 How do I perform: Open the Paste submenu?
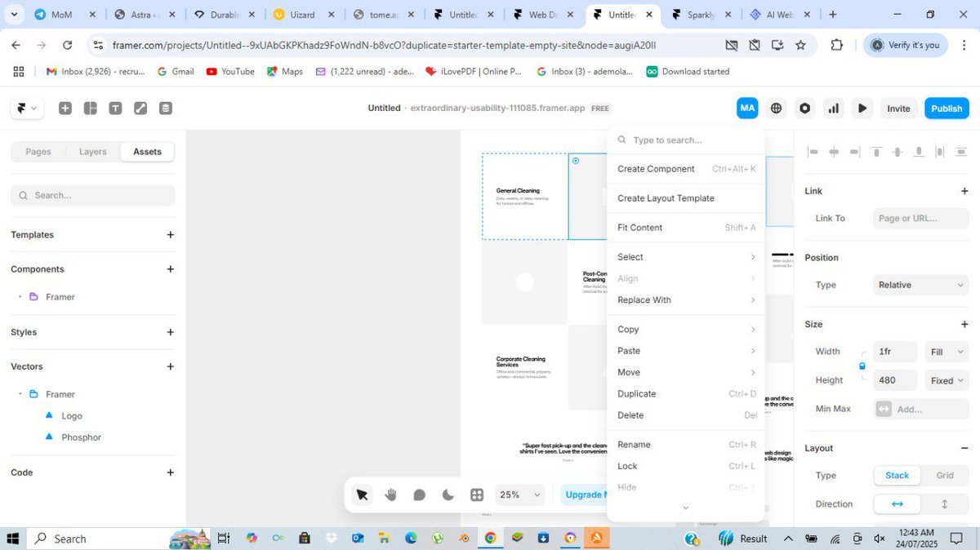[x=686, y=351]
